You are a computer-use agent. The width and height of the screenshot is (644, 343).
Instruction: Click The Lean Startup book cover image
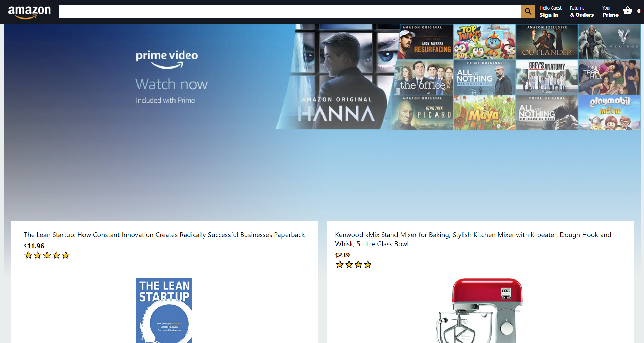click(x=164, y=311)
